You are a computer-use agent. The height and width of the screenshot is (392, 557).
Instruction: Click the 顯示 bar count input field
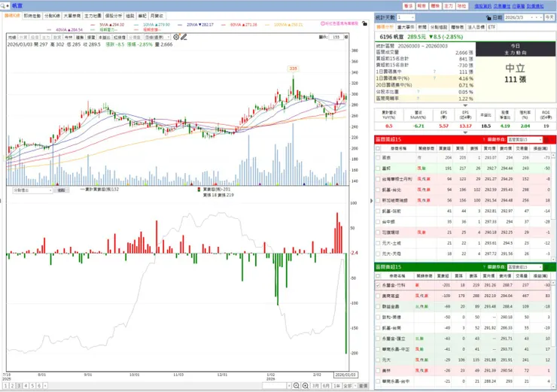point(336,37)
